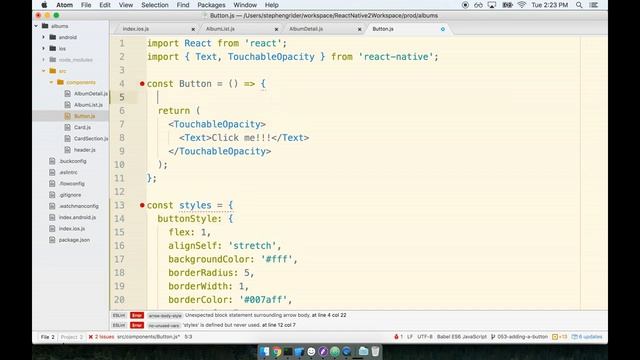Viewport: 640px width, 360px height.
Task: Open AlbumList.js in the tree
Action: coord(88,105)
